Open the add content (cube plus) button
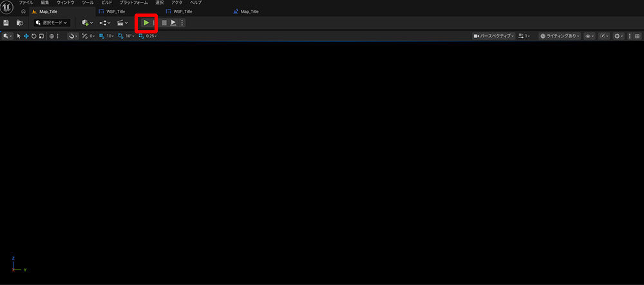Screen dimensions: 644x285 [x=87, y=23]
